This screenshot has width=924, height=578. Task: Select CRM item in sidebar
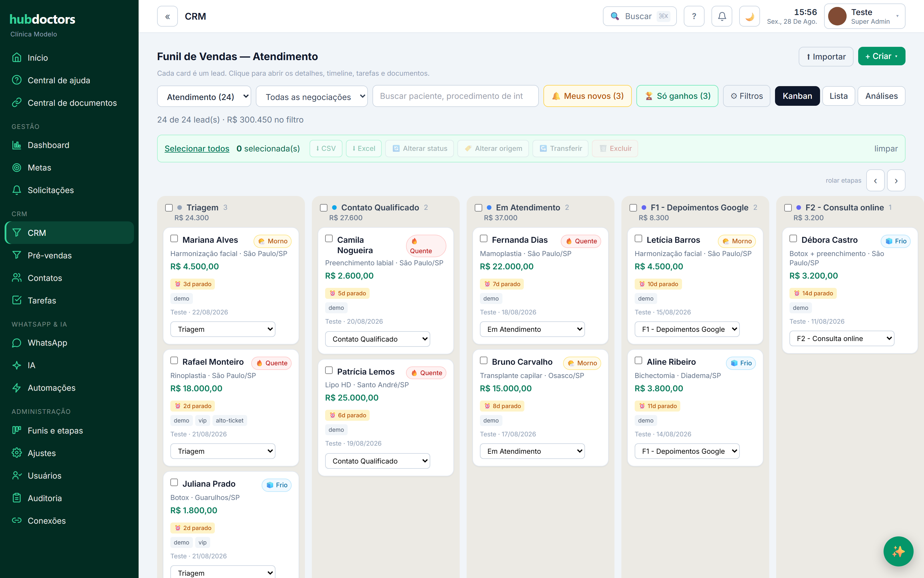pyautogui.click(x=70, y=233)
